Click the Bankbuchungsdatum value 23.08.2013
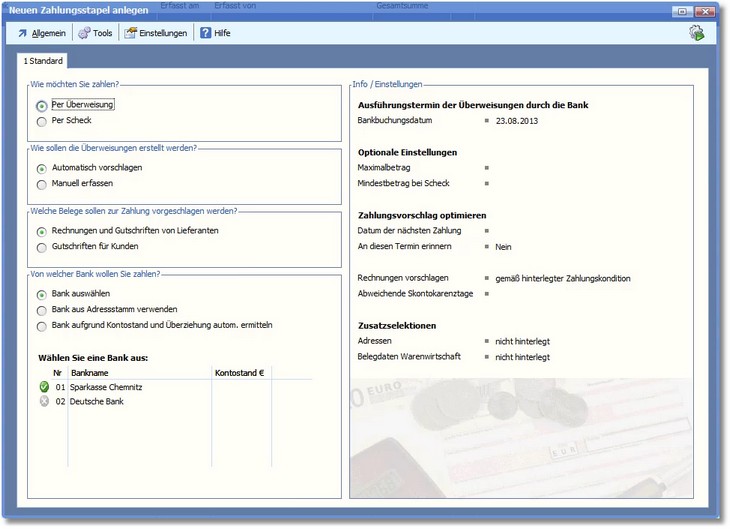Image resolution: width=730 pixels, height=529 pixels. [x=516, y=120]
